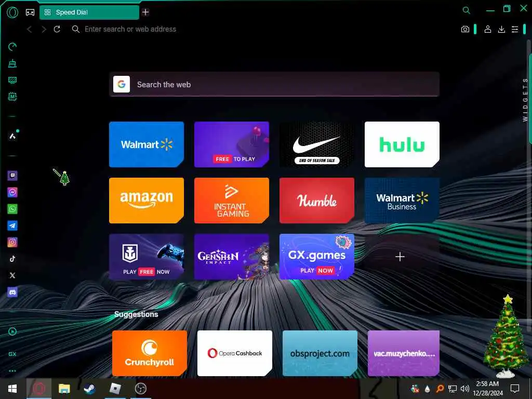
Task: Open the Amazon speed dial tile
Action: pyautogui.click(x=147, y=201)
